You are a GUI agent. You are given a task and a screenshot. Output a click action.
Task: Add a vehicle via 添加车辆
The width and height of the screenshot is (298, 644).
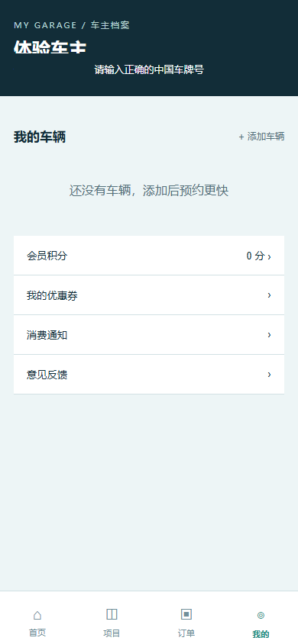coord(261,137)
